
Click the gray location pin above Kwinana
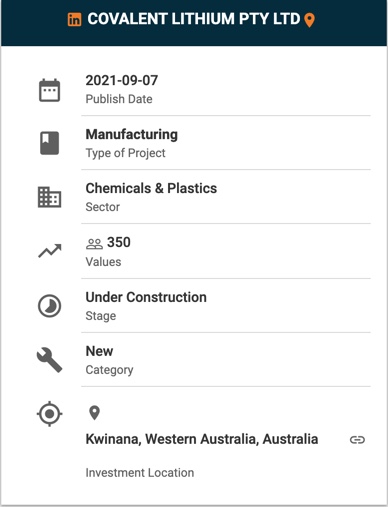[94, 413]
